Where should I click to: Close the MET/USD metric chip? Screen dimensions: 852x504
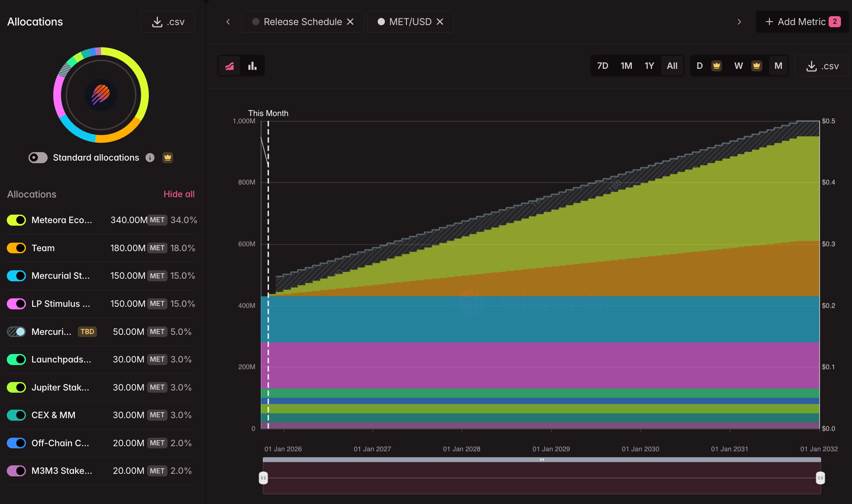[440, 22]
